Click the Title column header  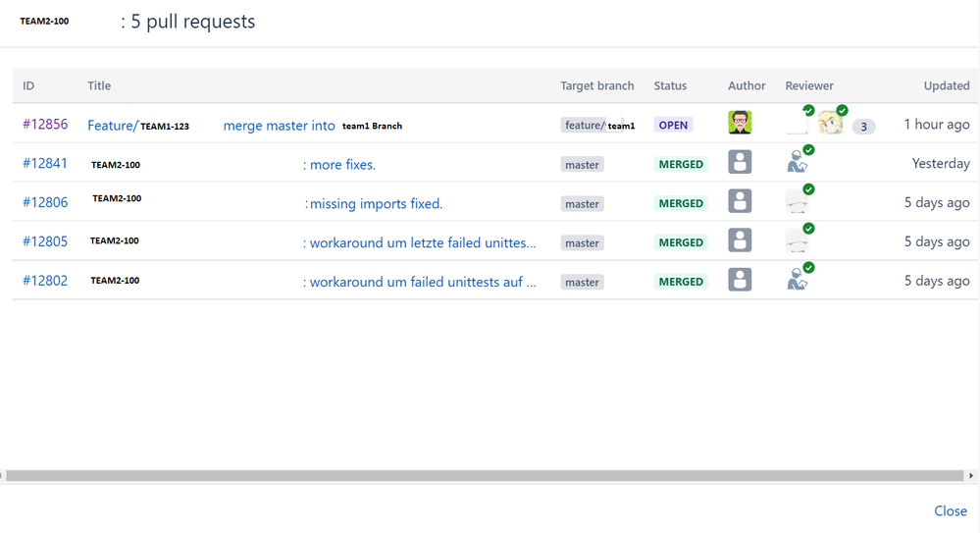[x=99, y=85]
